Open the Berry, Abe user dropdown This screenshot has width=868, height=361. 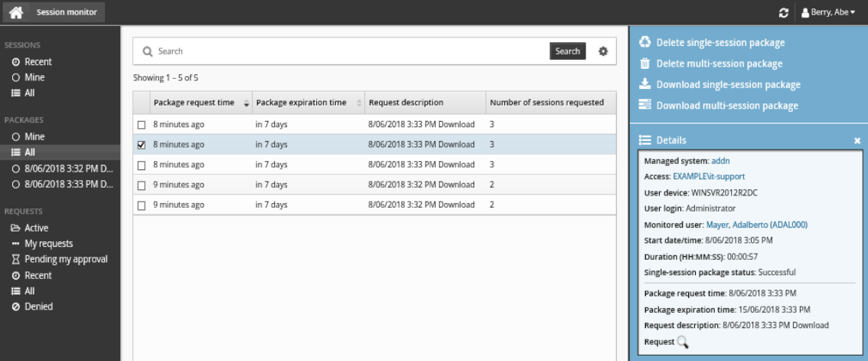(x=828, y=12)
